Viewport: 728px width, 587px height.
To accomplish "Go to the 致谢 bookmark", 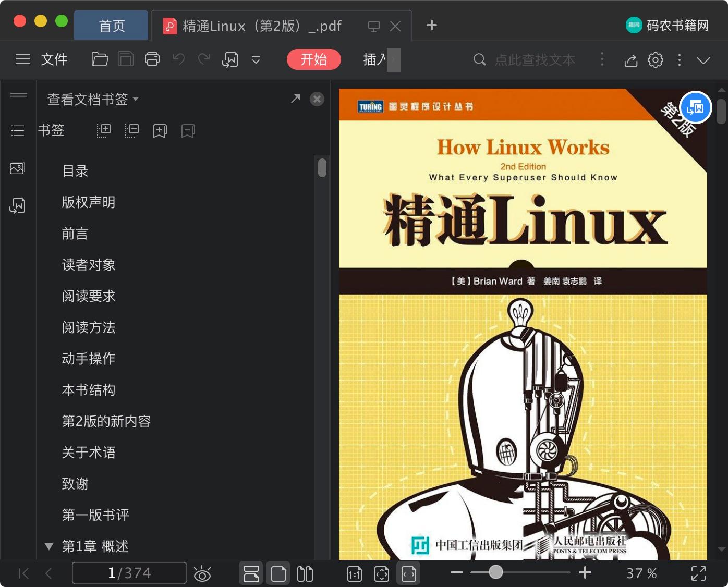I will pyautogui.click(x=75, y=484).
